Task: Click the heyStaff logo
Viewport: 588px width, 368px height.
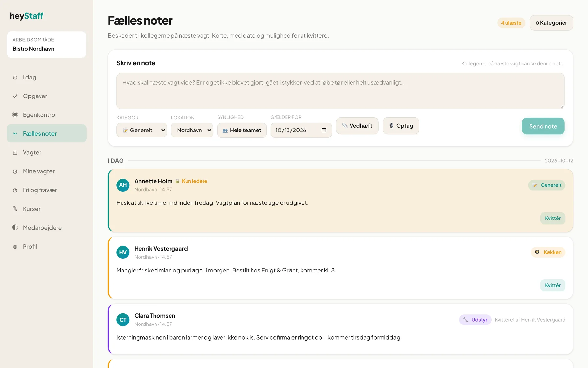Action: tap(26, 16)
